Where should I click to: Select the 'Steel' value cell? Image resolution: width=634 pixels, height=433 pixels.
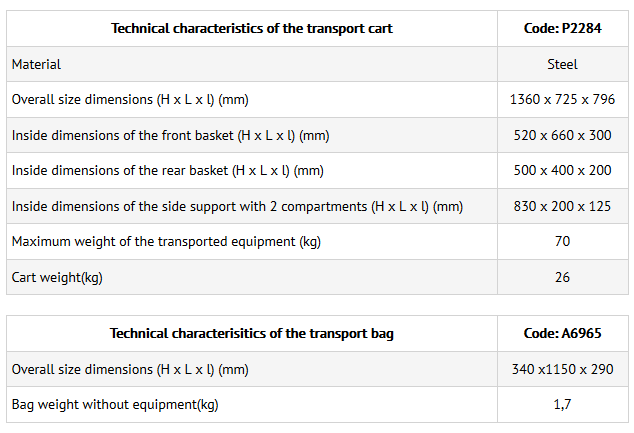click(562, 64)
